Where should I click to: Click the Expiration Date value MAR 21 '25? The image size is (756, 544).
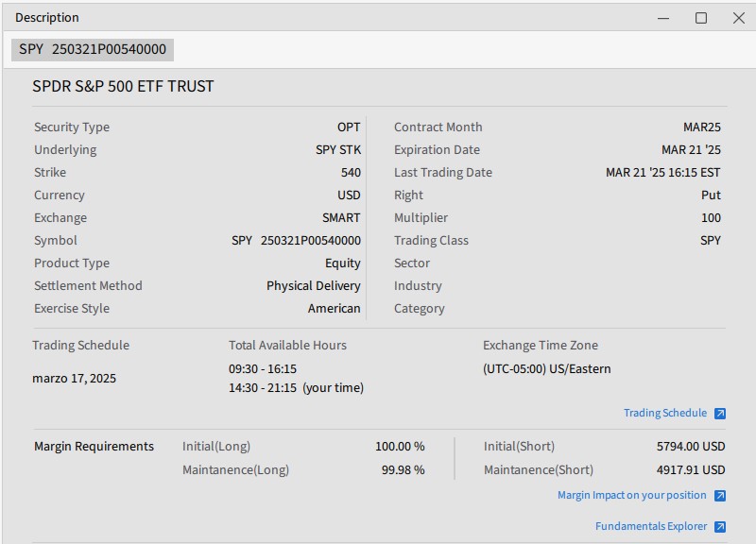(691, 150)
